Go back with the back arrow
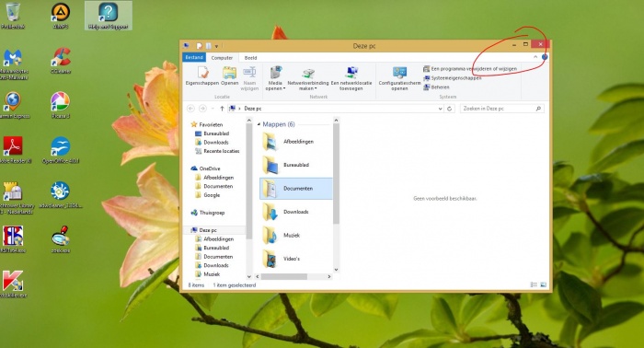The image size is (644, 348). (190, 109)
